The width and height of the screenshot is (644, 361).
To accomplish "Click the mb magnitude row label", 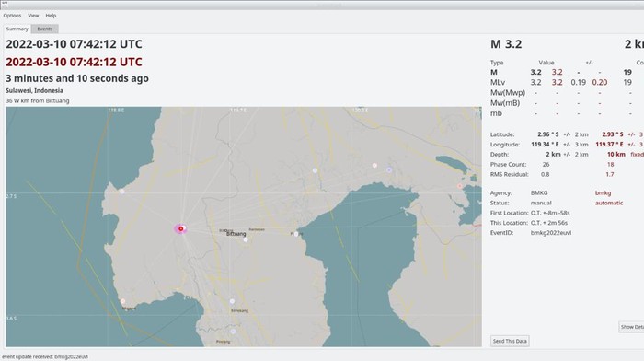I will pos(496,113).
